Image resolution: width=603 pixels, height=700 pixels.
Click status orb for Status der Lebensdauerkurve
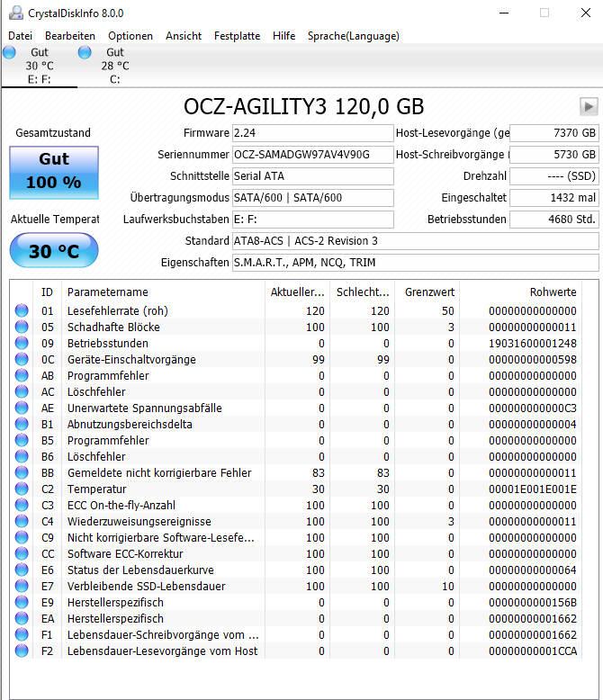(x=22, y=570)
